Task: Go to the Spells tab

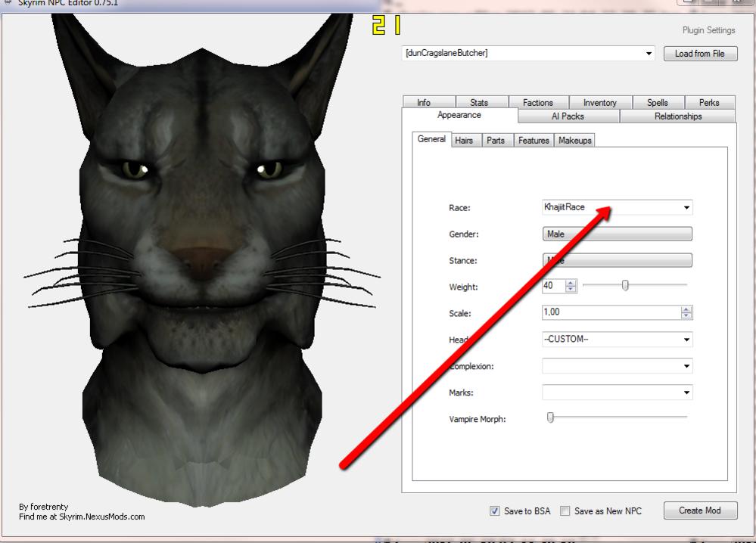Action: (657, 103)
